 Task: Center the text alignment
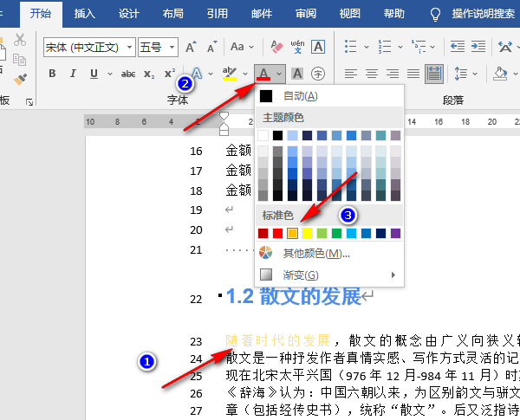372,74
